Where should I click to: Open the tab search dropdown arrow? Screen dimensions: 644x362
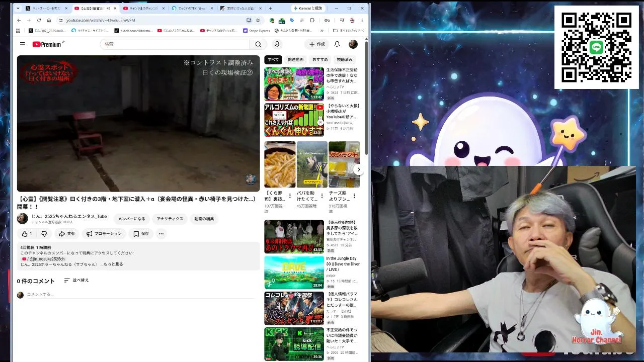[x=19, y=9]
